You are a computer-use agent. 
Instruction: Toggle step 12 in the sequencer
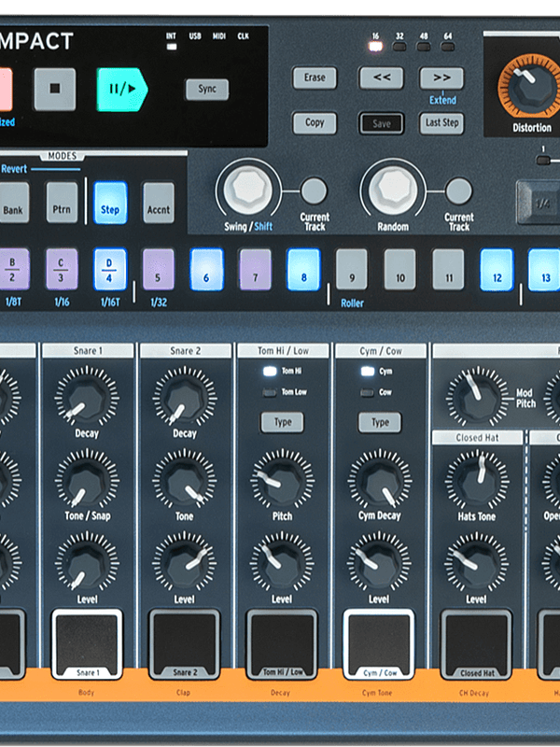coord(497,268)
